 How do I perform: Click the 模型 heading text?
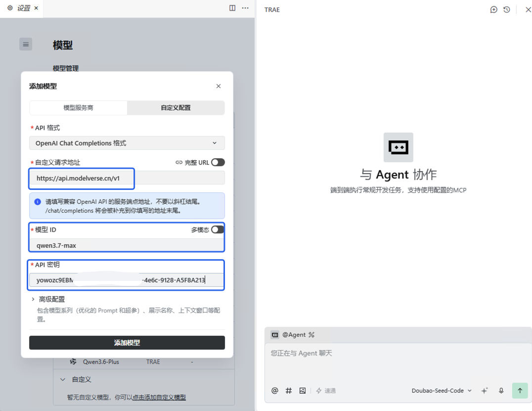[x=63, y=45]
